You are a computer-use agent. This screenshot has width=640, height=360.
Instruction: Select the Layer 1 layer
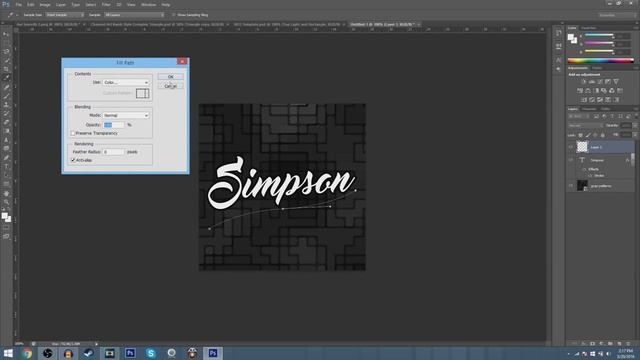605,147
